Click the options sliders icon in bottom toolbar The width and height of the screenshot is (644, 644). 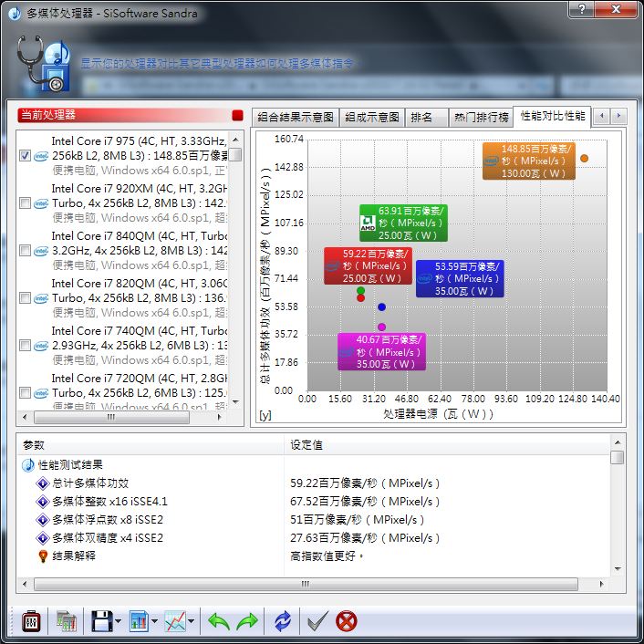tap(30, 622)
